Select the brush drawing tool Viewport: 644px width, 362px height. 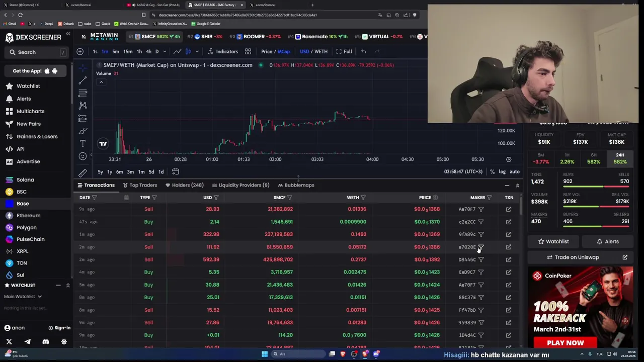tap(83, 131)
